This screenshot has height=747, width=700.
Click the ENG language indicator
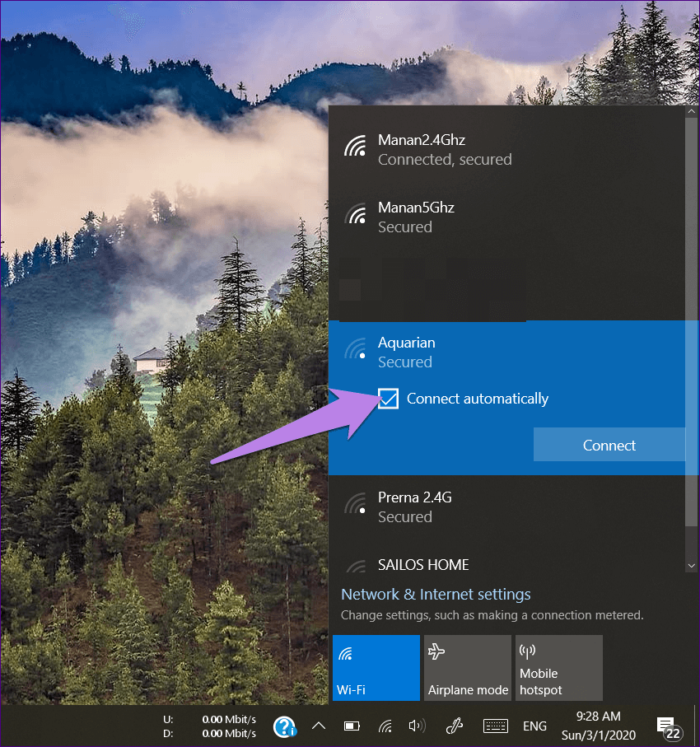[534, 726]
